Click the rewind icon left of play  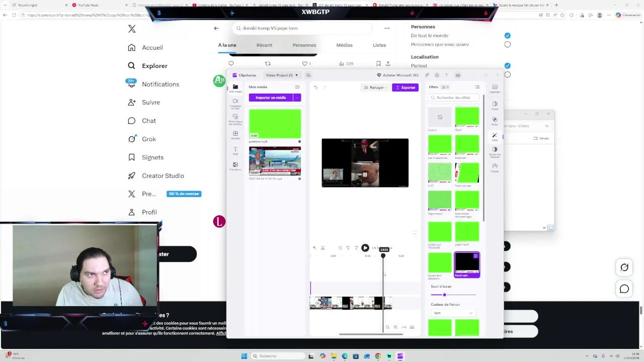coord(348,248)
